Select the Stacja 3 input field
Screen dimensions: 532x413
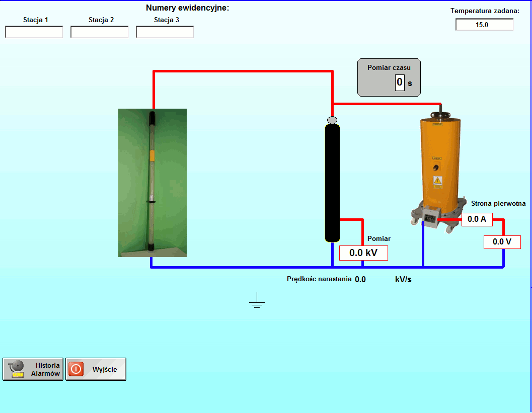pyautogui.click(x=165, y=32)
